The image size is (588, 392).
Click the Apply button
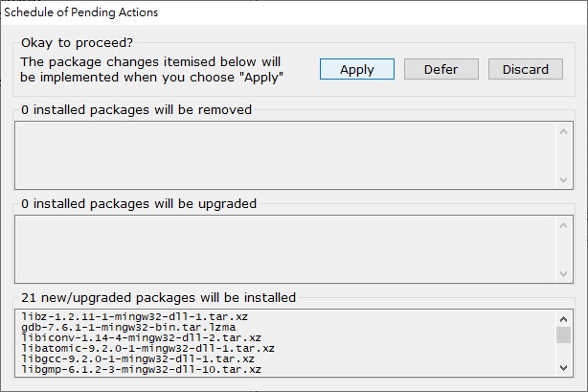click(x=357, y=69)
